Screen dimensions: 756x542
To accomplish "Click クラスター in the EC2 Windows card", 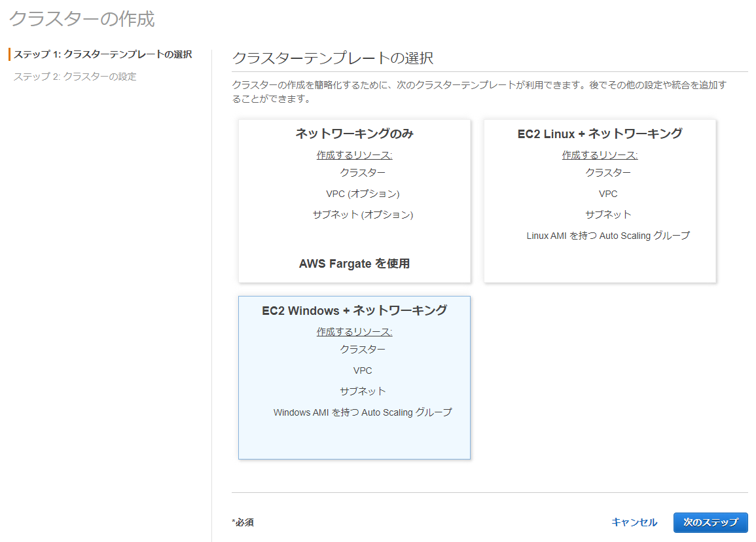I will 363,349.
